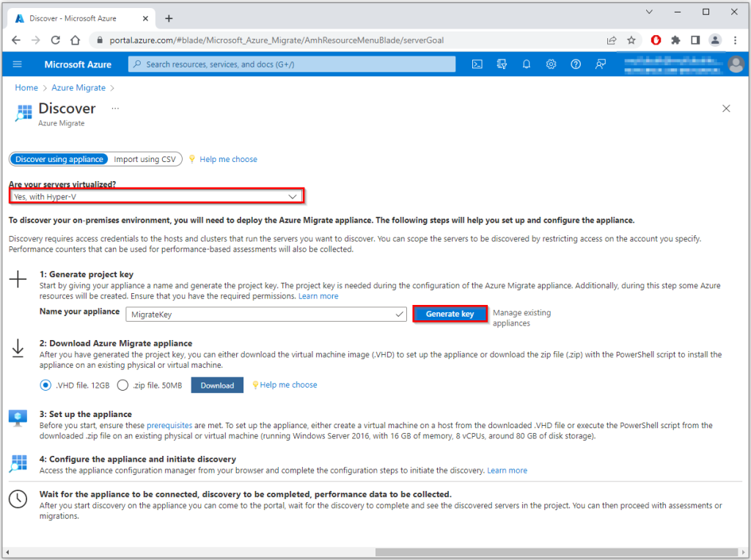Viewport: 751px width, 560px height.
Task: Open the browser home page
Action: (76, 40)
